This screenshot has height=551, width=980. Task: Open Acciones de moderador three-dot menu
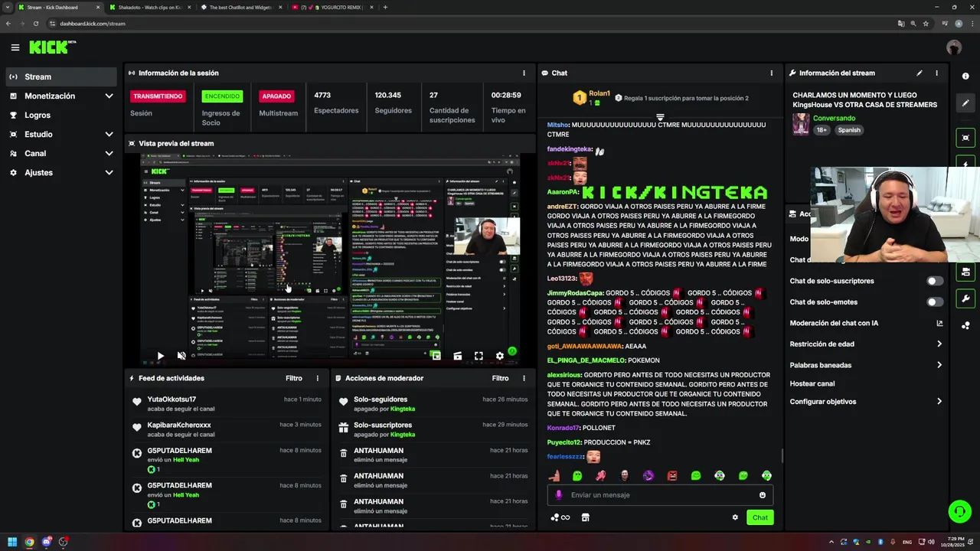coord(524,378)
